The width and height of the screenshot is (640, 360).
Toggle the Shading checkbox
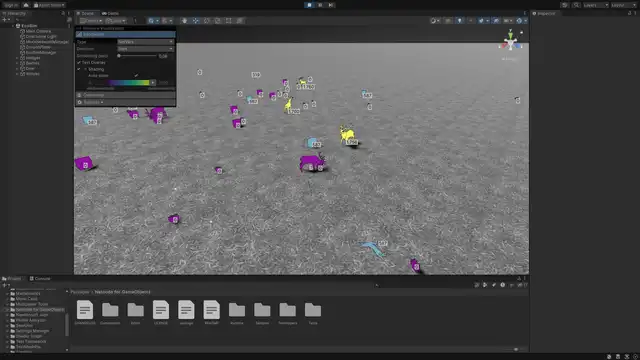pos(79,69)
